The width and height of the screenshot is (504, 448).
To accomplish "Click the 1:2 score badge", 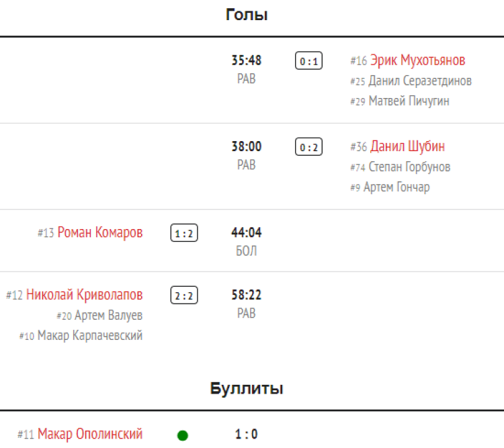I will [x=184, y=234].
